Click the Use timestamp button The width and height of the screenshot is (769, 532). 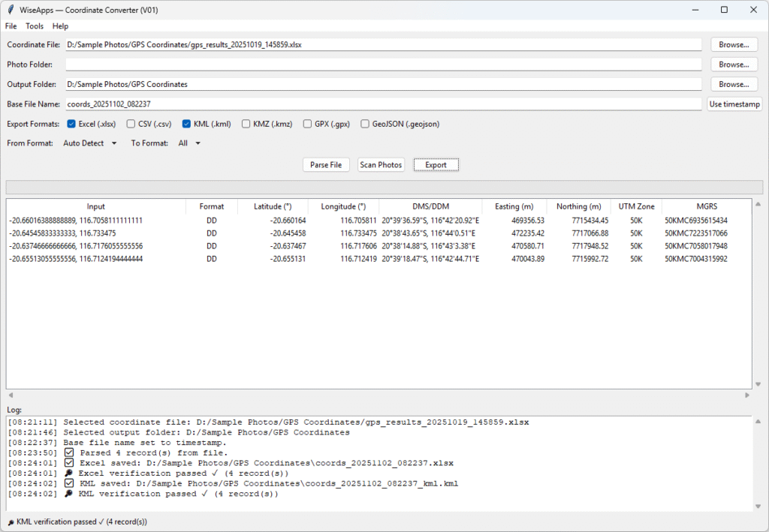(734, 104)
